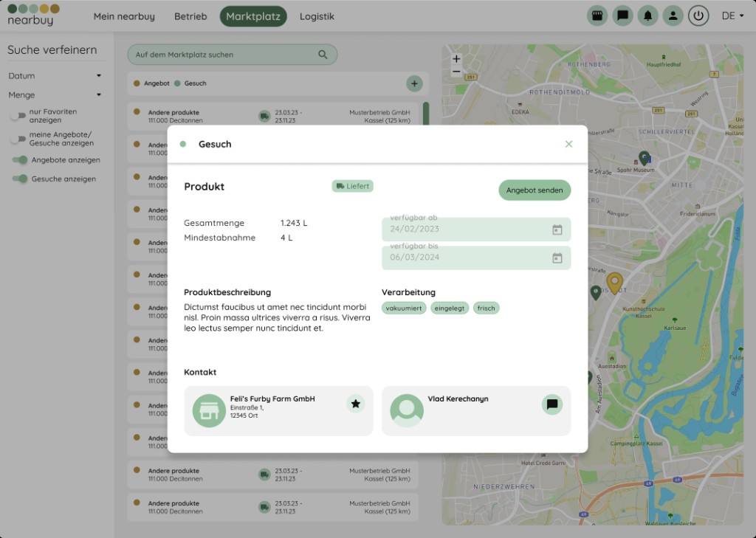Message Vlad Kerechanyn via chat icon

click(552, 404)
